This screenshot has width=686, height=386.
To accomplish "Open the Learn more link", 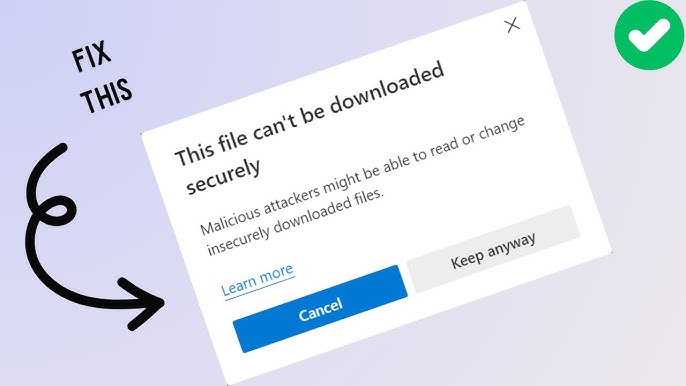I will point(258,281).
